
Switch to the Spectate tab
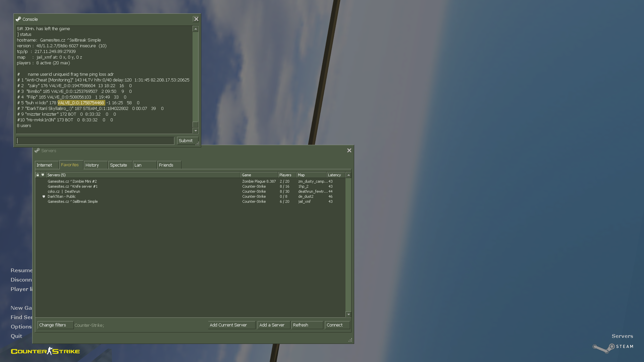click(120, 165)
